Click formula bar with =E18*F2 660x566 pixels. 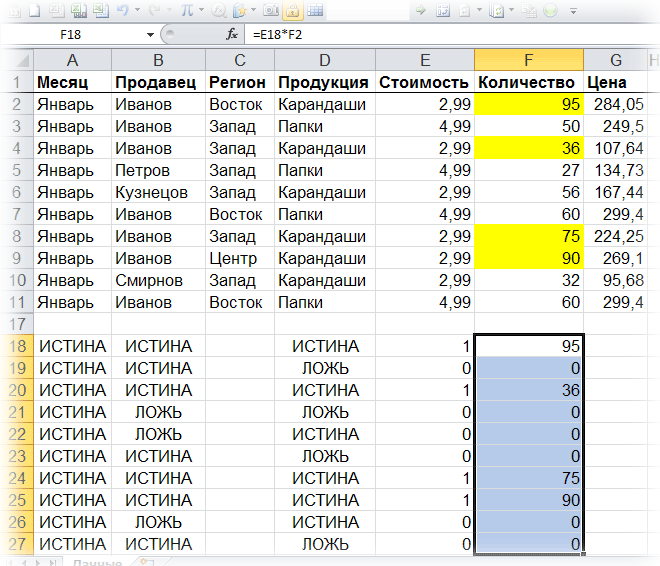coord(450,35)
